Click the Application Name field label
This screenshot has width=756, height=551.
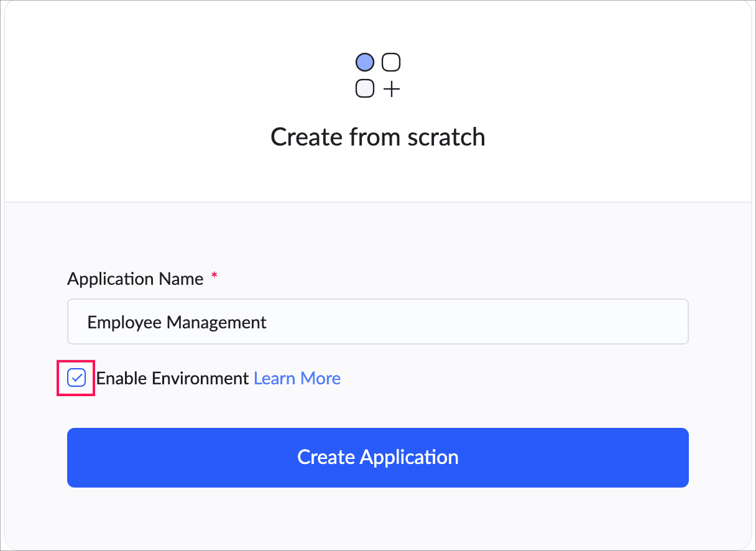(x=135, y=279)
